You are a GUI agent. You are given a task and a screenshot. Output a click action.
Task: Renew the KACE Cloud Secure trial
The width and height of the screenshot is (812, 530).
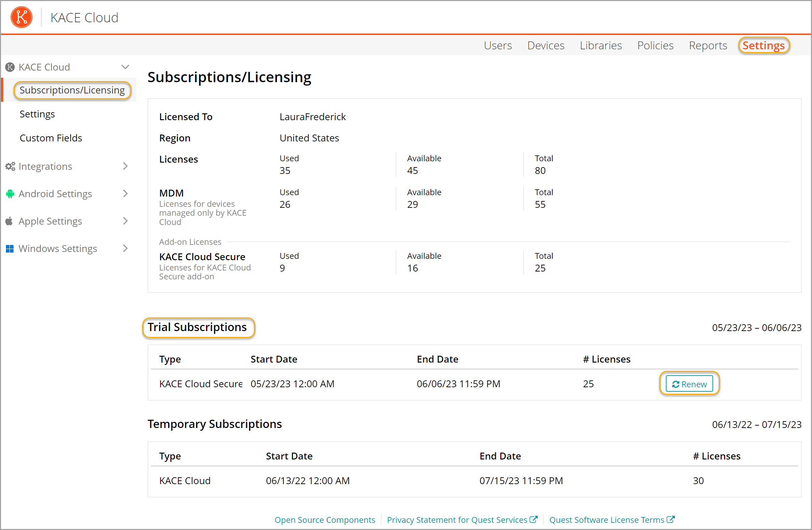click(689, 384)
